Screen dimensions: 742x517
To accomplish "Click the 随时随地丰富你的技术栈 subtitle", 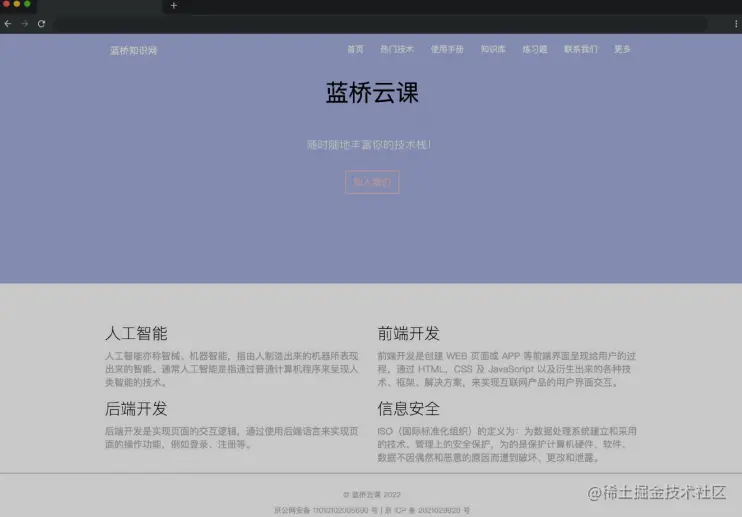I will tap(369, 145).
